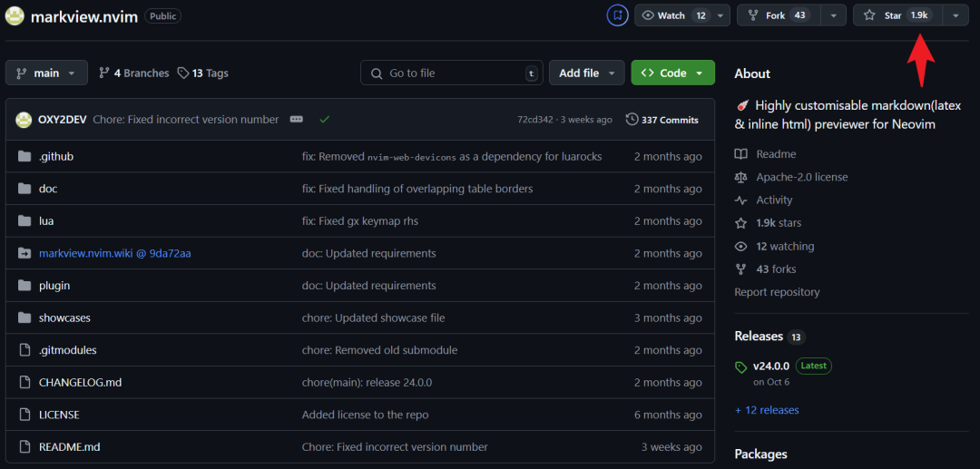980x469 pixels.
Task: Open the Add file dropdown
Action: [586, 73]
